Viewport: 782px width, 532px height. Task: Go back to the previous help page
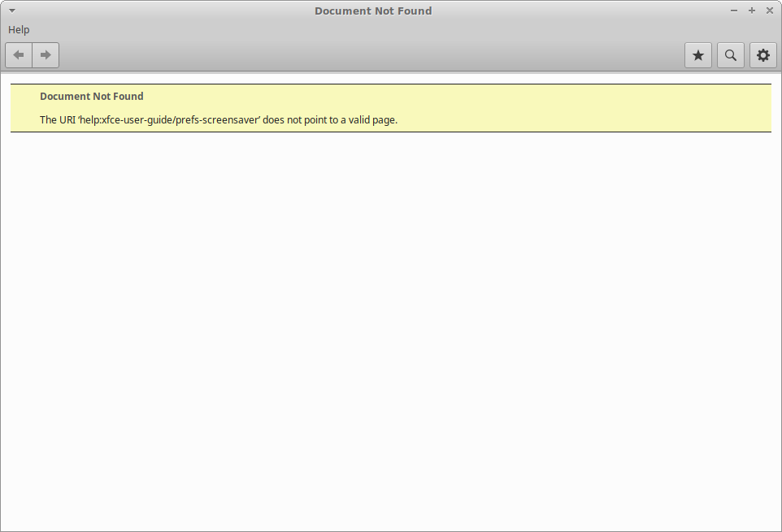coord(19,55)
